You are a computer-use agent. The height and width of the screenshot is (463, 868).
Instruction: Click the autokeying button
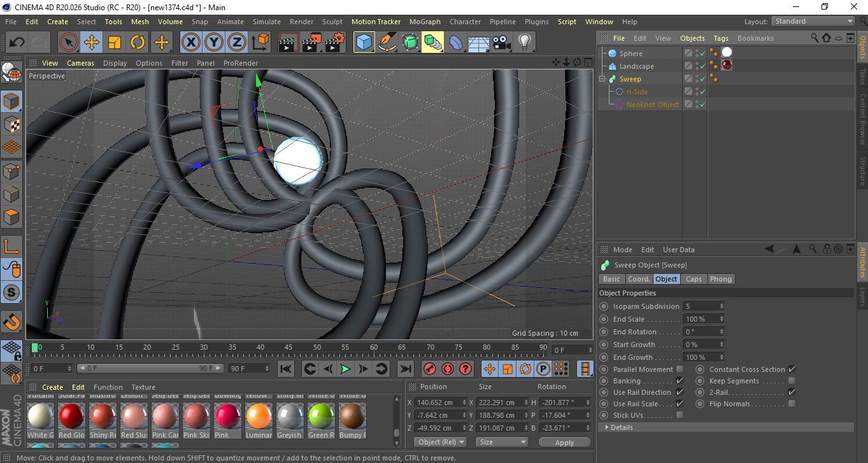[x=448, y=369]
